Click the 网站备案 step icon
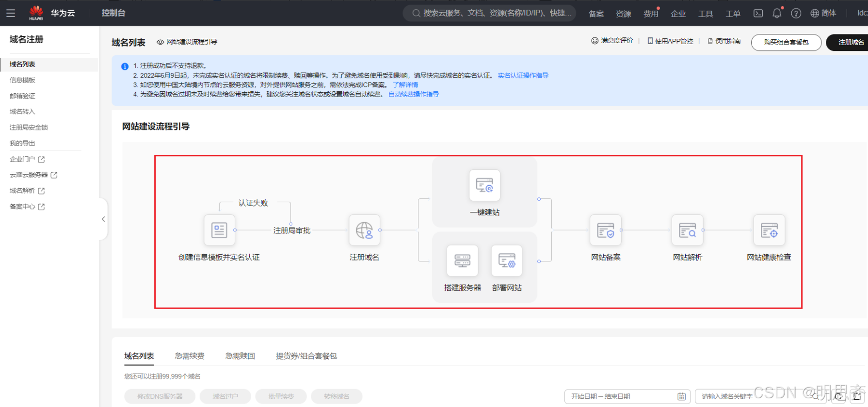Image resolution: width=868 pixels, height=407 pixels. click(x=606, y=230)
